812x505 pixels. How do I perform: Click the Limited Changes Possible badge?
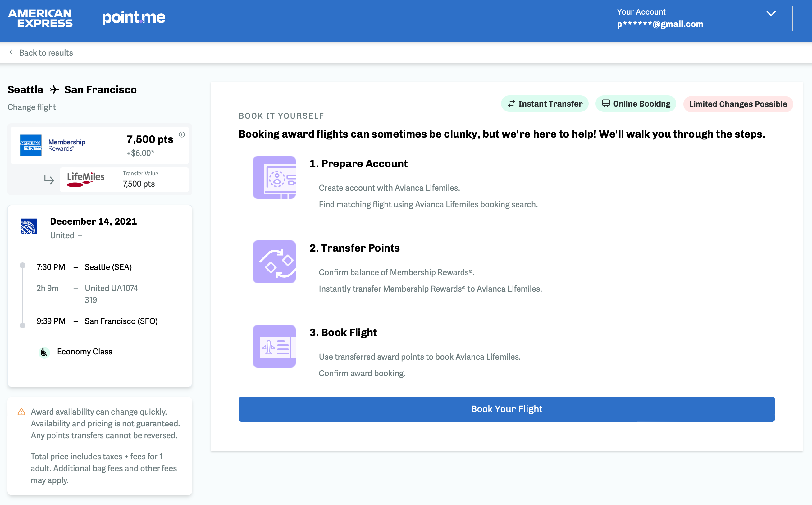(x=738, y=104)
